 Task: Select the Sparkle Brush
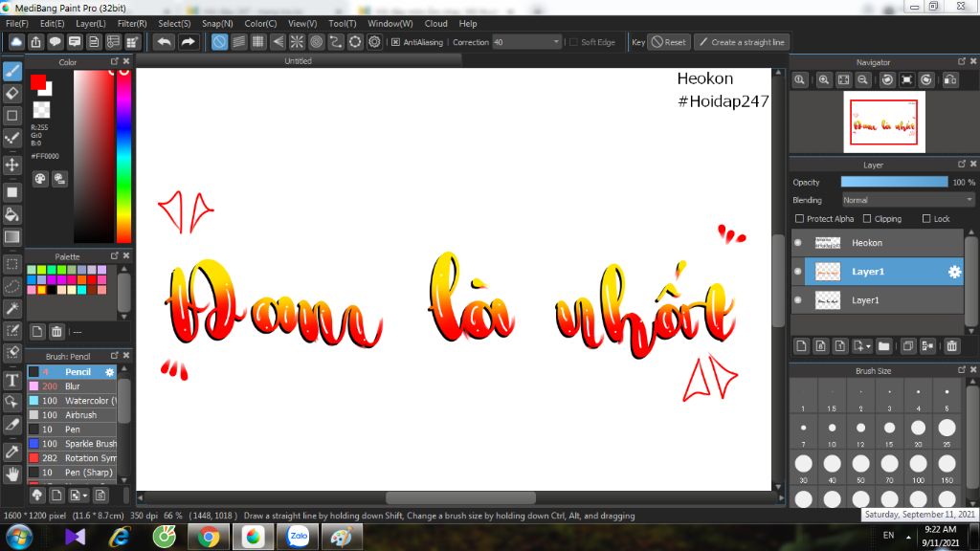(72, 444)
